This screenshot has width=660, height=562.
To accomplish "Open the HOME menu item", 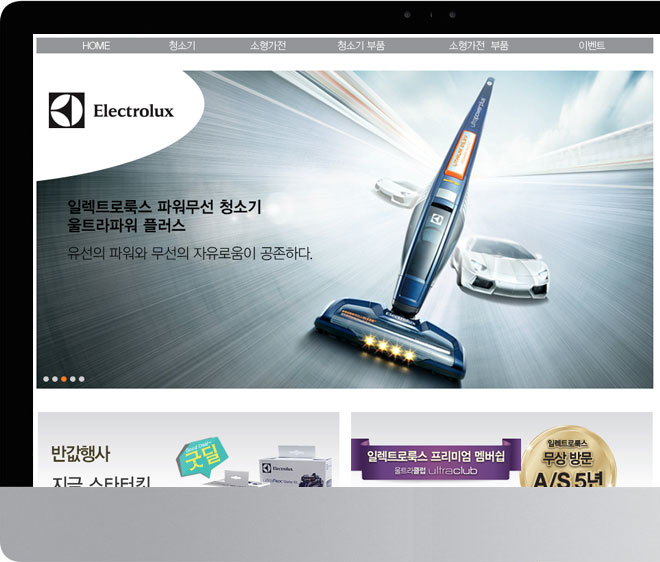I will pyautogui.click(x=96, y=45).
